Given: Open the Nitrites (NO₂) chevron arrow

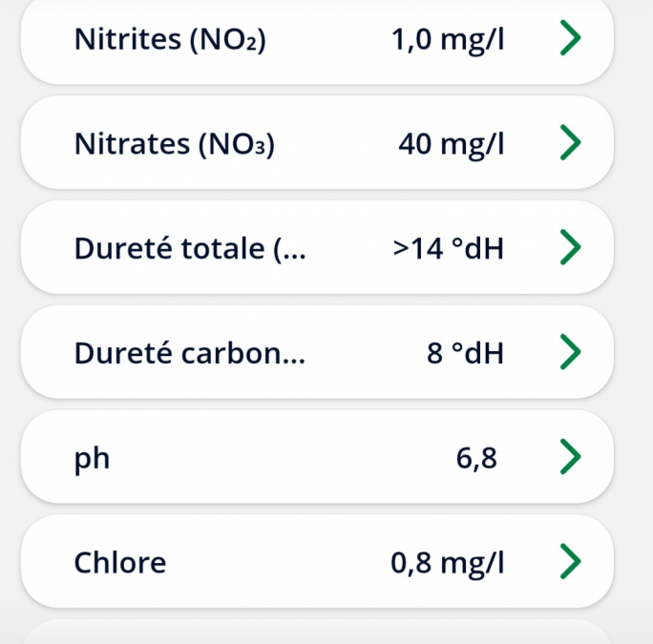Looking at the screenshot, I should 570,38.
